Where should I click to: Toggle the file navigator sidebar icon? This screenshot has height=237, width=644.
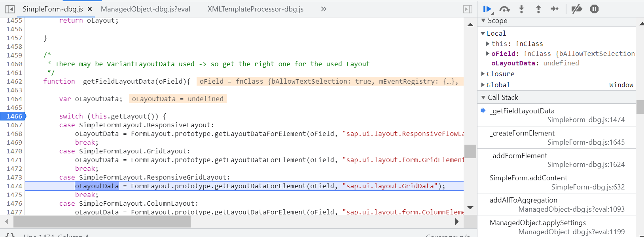pos(10,9)
